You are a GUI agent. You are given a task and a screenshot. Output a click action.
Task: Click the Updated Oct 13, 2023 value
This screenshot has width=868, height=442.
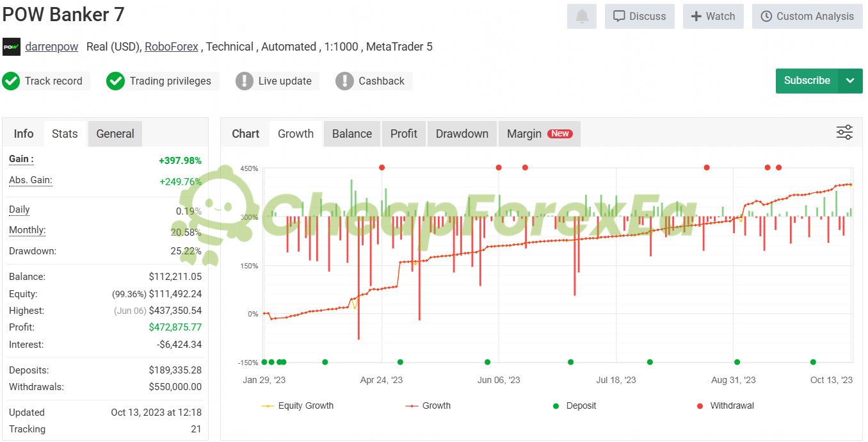tap(156, 413)
